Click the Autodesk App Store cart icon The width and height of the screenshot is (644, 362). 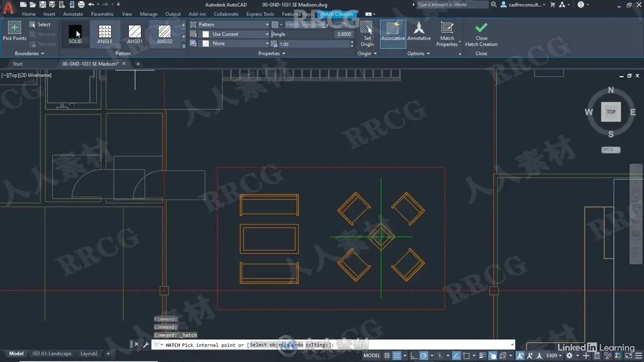click(x=553, y=5)
